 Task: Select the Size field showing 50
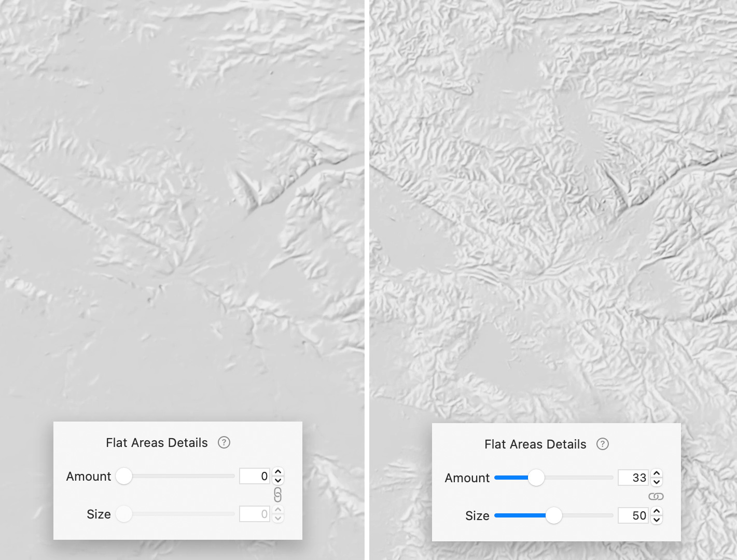click(x=633, y=515)
